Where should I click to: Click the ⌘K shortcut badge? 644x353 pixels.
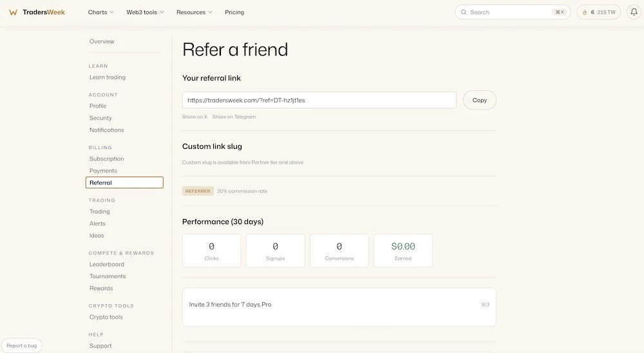pyautogui.click(x=560, y=12)
